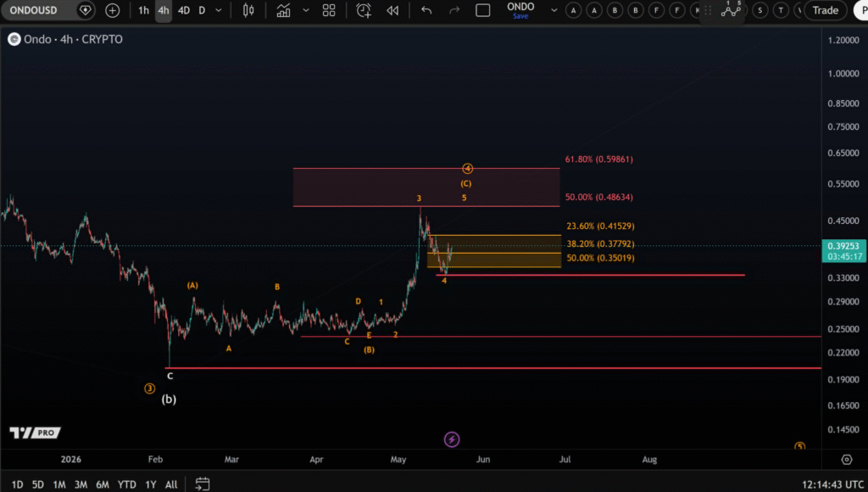This screenshot has width=868, height=492.
Task: Select the white (b) wave label
Action: point(169,399)
